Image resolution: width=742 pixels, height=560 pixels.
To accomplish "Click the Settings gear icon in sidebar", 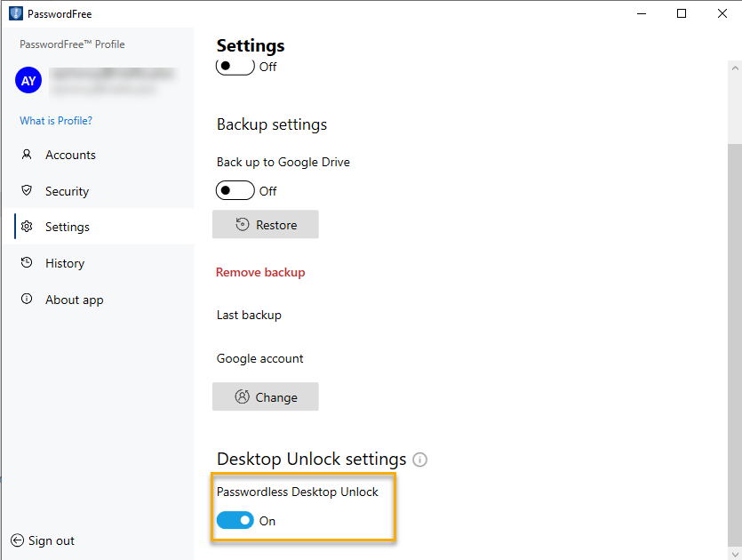I will click(x=27, y=227).
